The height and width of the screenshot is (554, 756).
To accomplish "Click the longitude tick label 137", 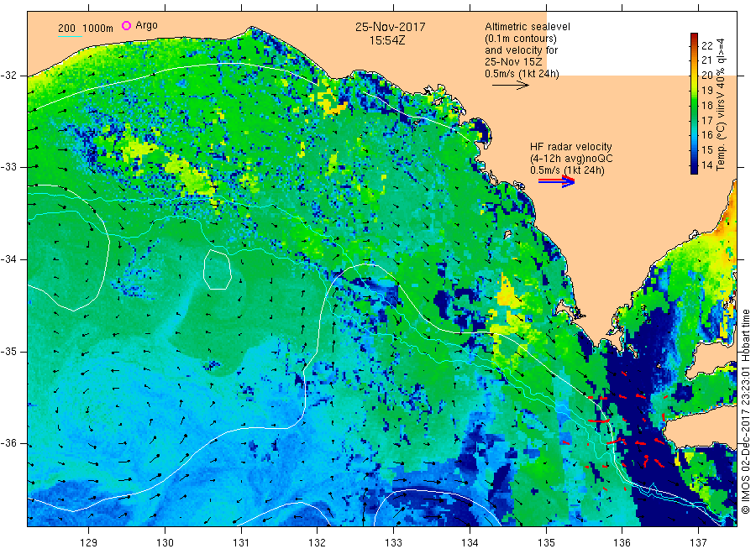I will (x=699, y=543).
